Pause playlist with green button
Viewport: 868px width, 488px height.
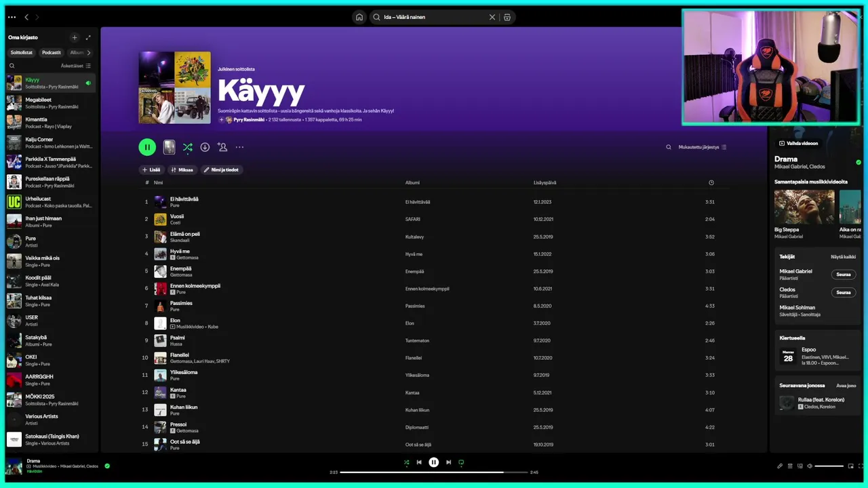[147, 147]
